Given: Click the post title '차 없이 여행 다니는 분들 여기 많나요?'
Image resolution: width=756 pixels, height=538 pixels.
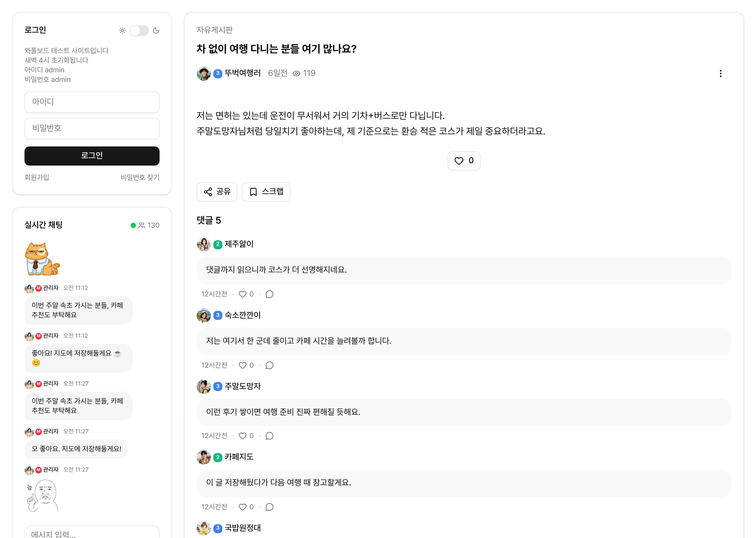Looking at the screenshot, I should tap(277, 49).
